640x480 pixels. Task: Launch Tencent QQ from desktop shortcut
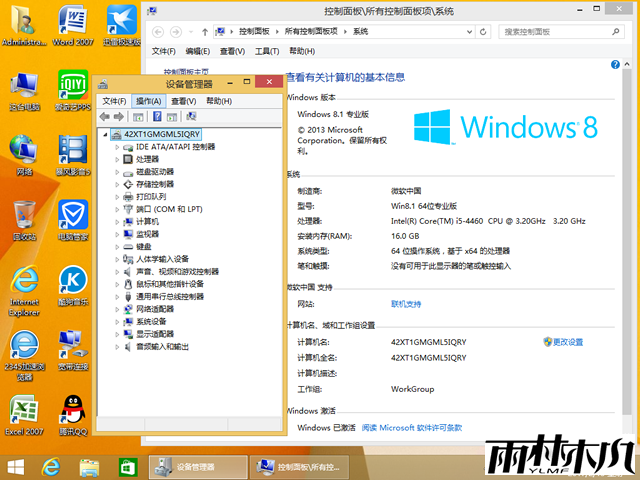click(x=71, y=414)
